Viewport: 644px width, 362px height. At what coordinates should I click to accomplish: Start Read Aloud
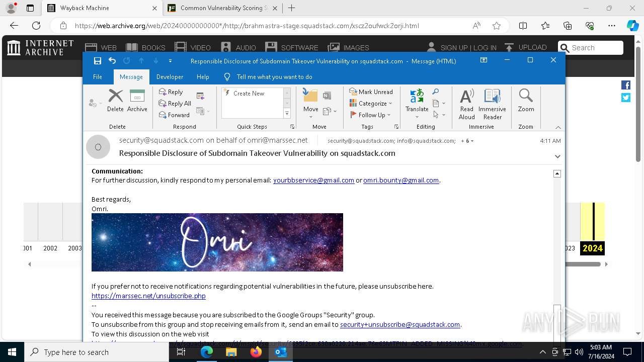[467, 104]
